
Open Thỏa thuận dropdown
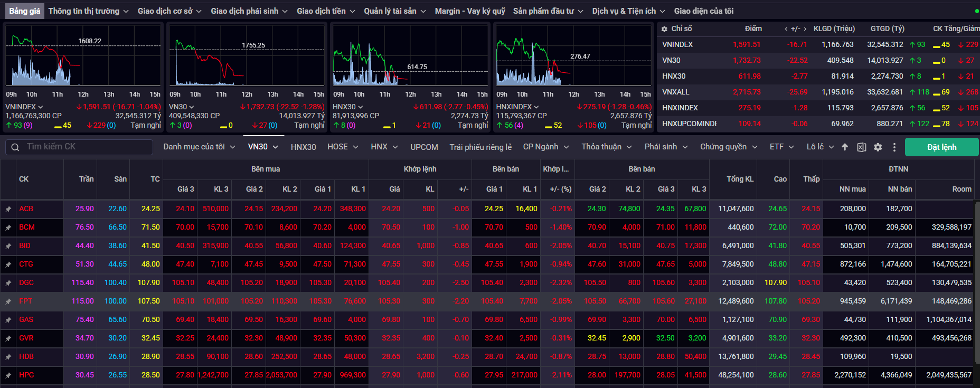point(607,147)
